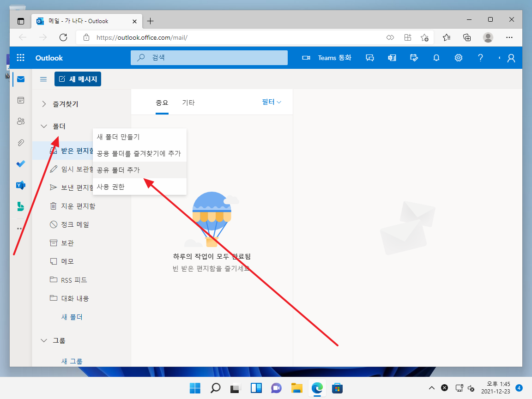
Task: Collapse the 폴더 folders section
Action: point(44,126)
